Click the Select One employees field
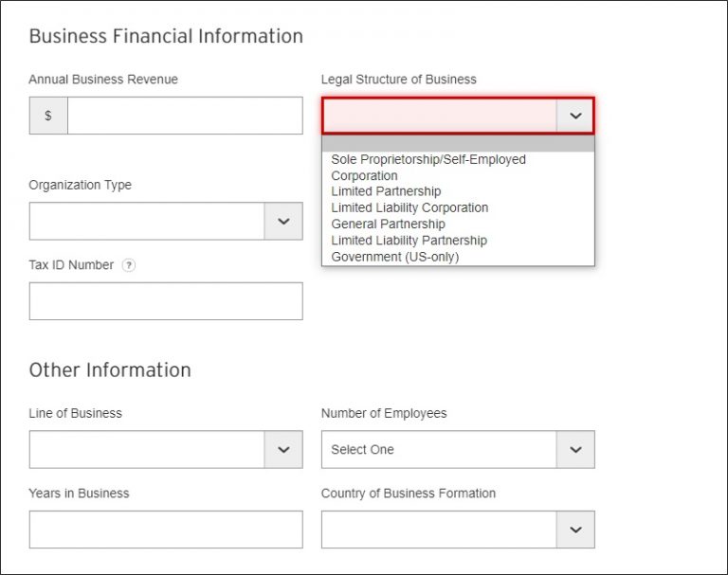 tap(439, 450)
